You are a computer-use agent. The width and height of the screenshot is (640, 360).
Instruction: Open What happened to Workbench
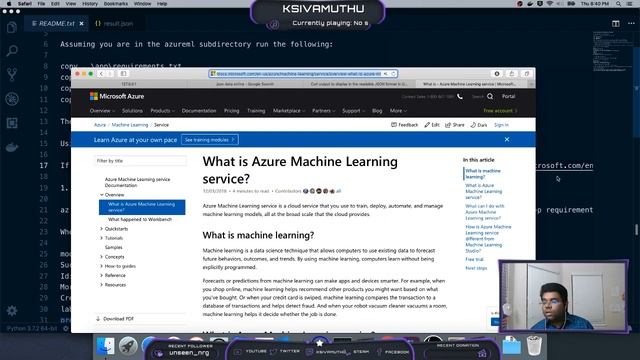click(140, 220)
